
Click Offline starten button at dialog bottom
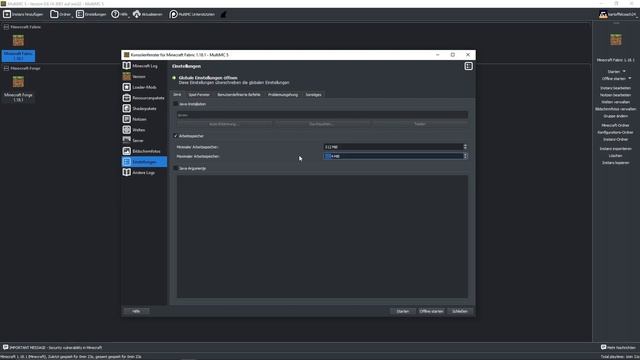[x=431, y=311]
